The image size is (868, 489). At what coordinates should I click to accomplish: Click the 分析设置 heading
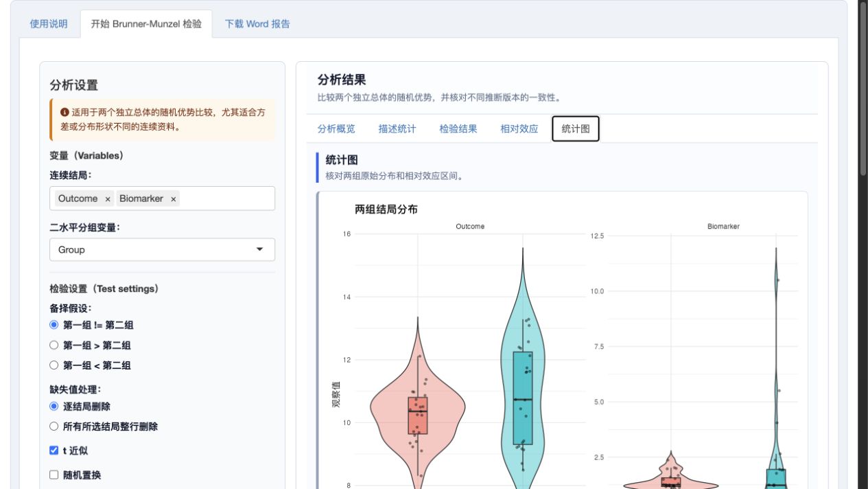click(x=74, y=85)
